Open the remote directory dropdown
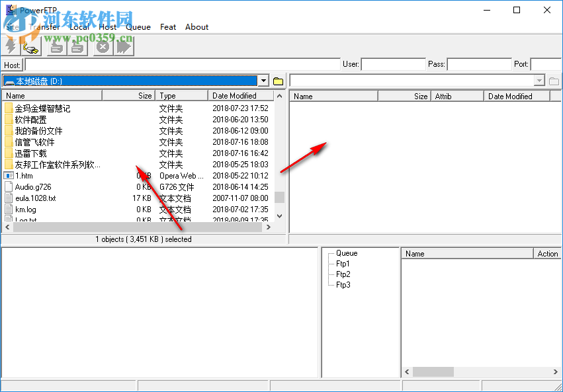Screen dimensions: 563x392 (541, 80)
